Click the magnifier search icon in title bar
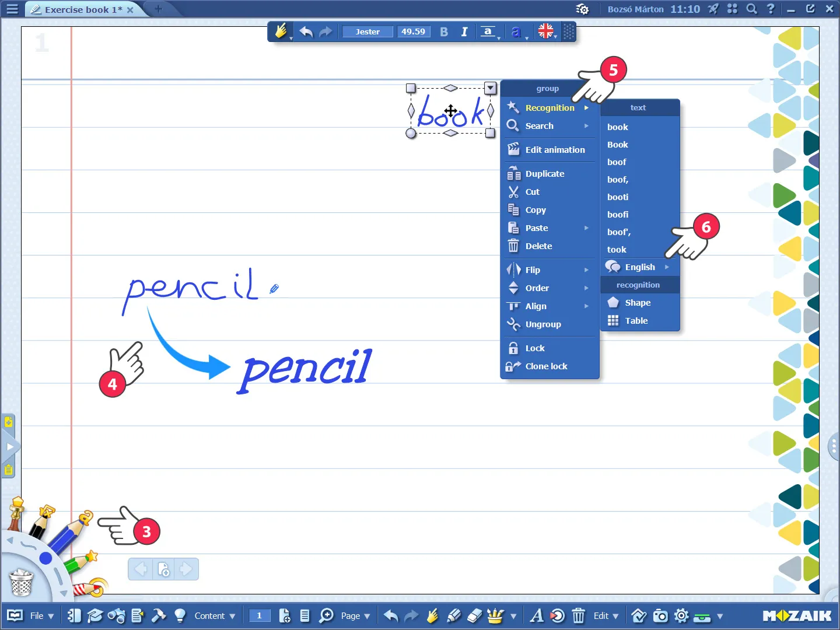The width and height of the screenshot is (840, 630). [x=752, y=9]
